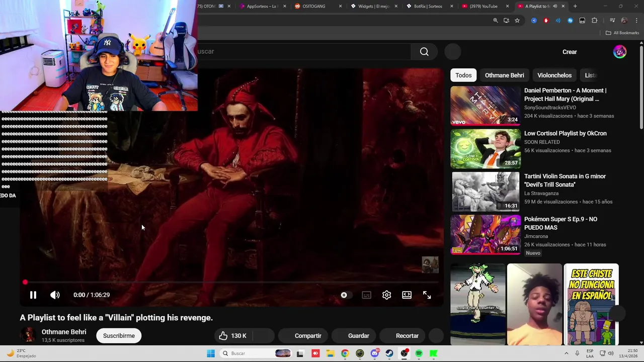Viewport: 644px width, 362px height.
Task: Switch to theater mode view
Action: (x=407, y=295)
